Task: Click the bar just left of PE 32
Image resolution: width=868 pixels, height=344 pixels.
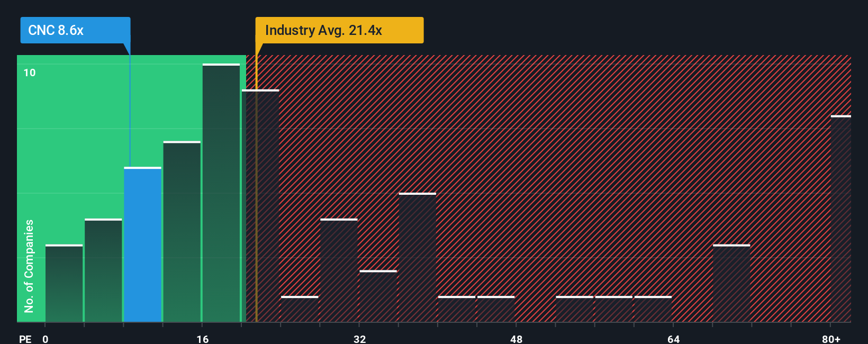Action: [339, 270]
